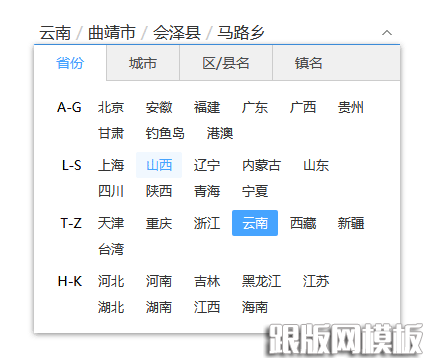
Task: Select 台湾 entry
Action: (x=111, y=249)
